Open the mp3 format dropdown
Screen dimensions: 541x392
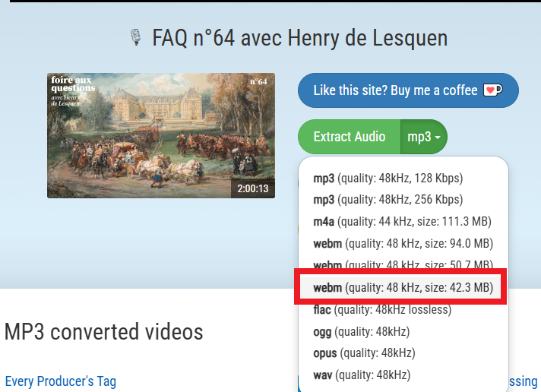pos(424,137)
